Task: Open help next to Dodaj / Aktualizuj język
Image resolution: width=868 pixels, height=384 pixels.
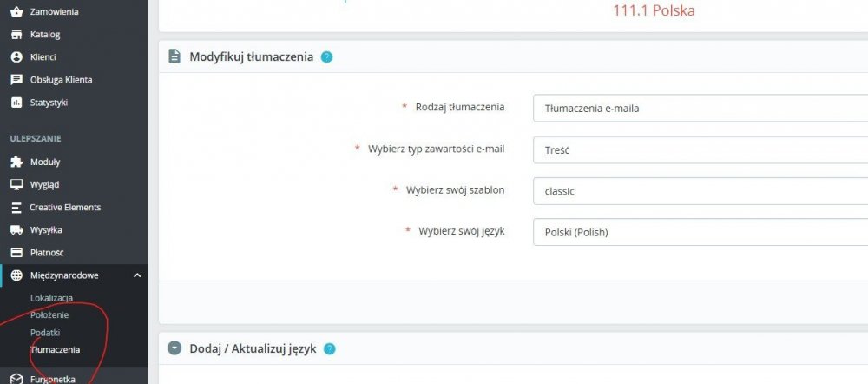Action: 330,348
